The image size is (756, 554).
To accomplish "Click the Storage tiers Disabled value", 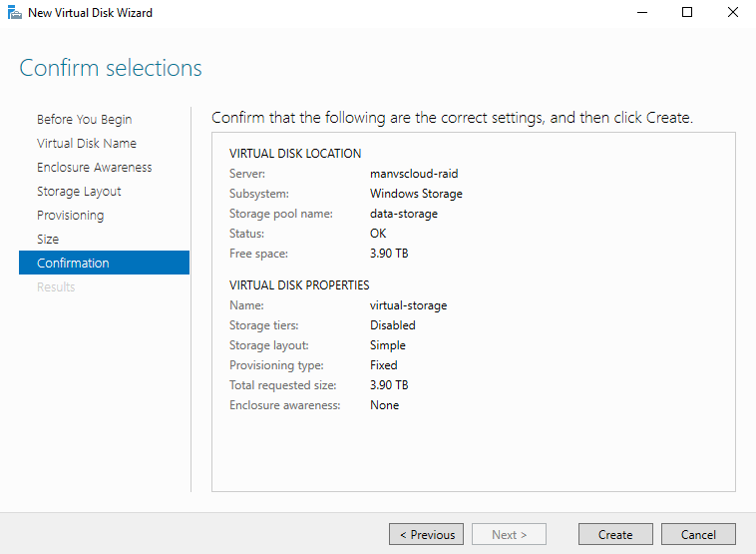I will [x=393, y=325].
